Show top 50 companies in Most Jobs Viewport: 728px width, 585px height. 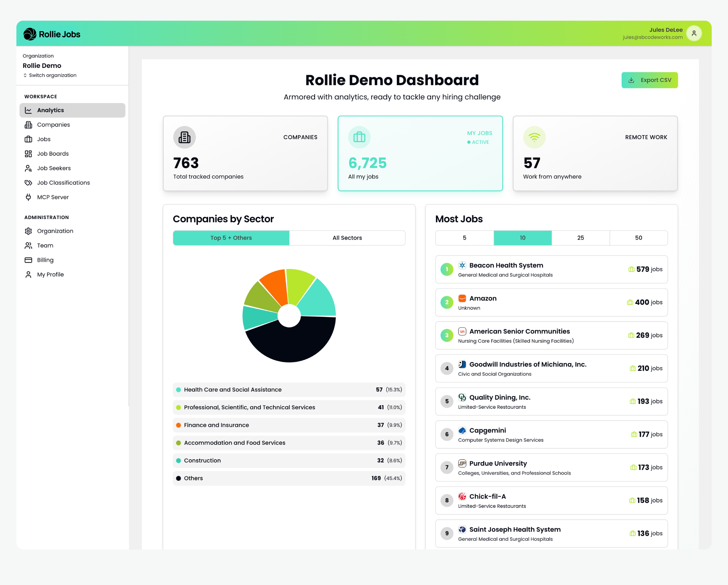639,238
